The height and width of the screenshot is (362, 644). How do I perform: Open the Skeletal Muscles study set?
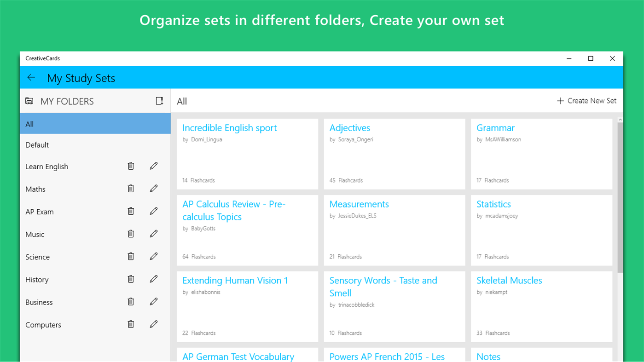509,280
